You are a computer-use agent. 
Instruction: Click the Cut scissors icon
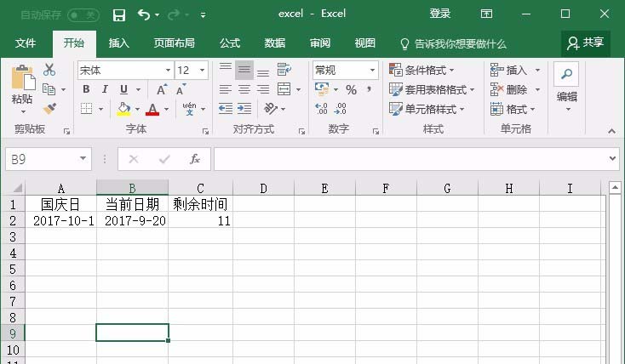[49, 71]
